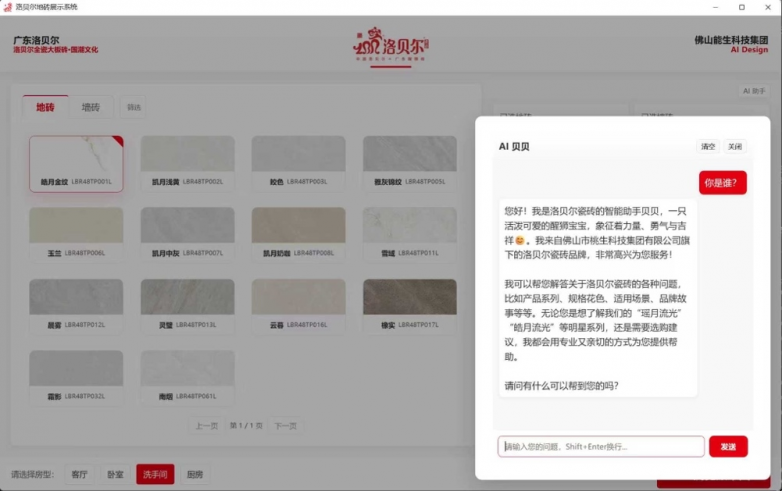The image size is (782, 491).
Task: Maximize the application window
Action: click(742, 7)
